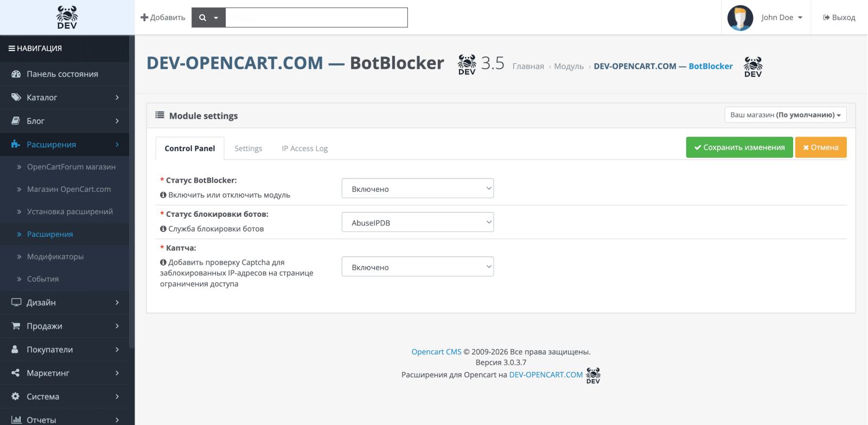Collapse the Расширения menu chevron
868x425 pixels.
(x=117, y=144)
